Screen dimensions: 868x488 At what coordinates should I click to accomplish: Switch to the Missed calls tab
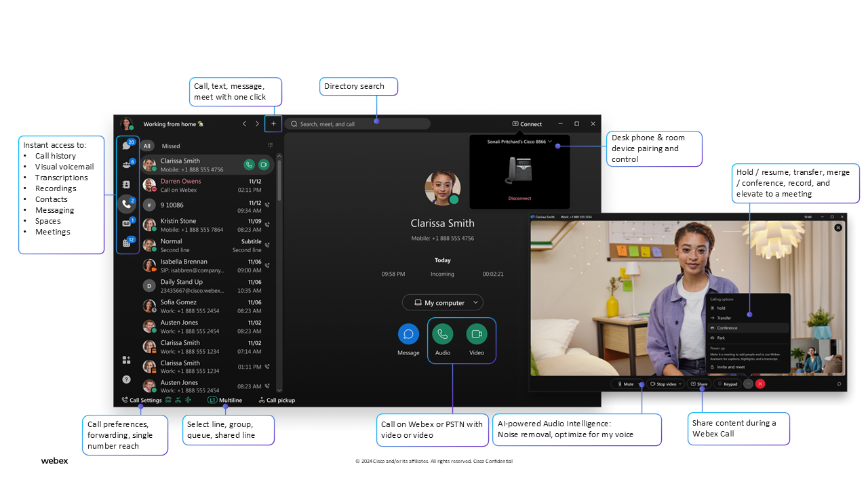pyautogui.click(x=171, y=146)
